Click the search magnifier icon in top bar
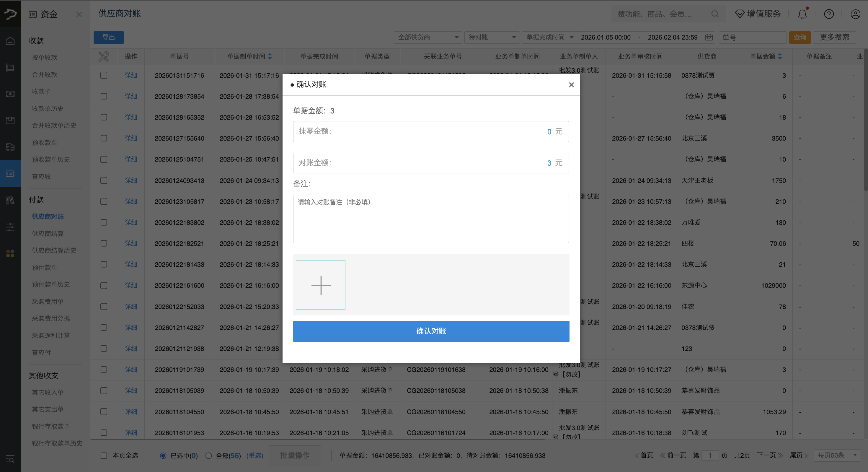 point(715,14)
